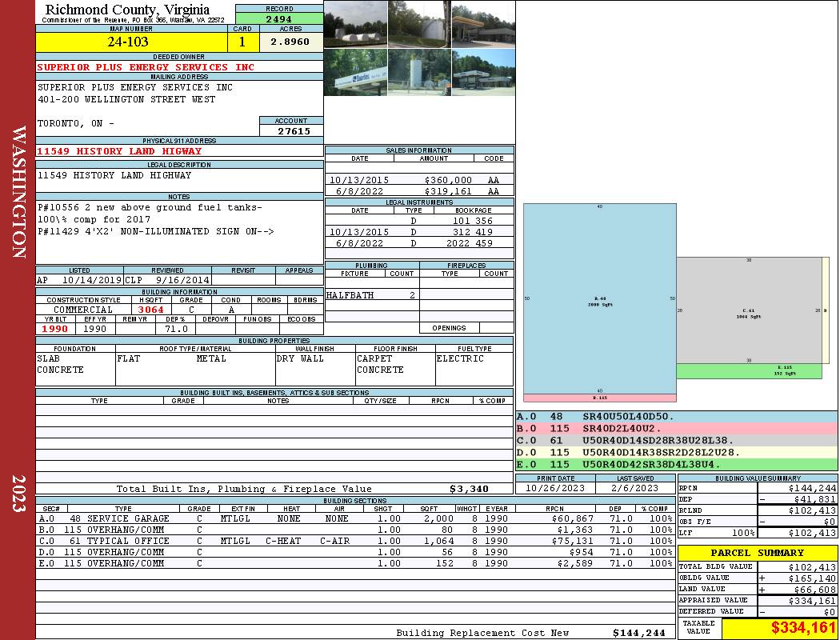Screen dimensions: 840x640
Task: Click year built value 1990 in red
Action: click(x=55, y=329)
